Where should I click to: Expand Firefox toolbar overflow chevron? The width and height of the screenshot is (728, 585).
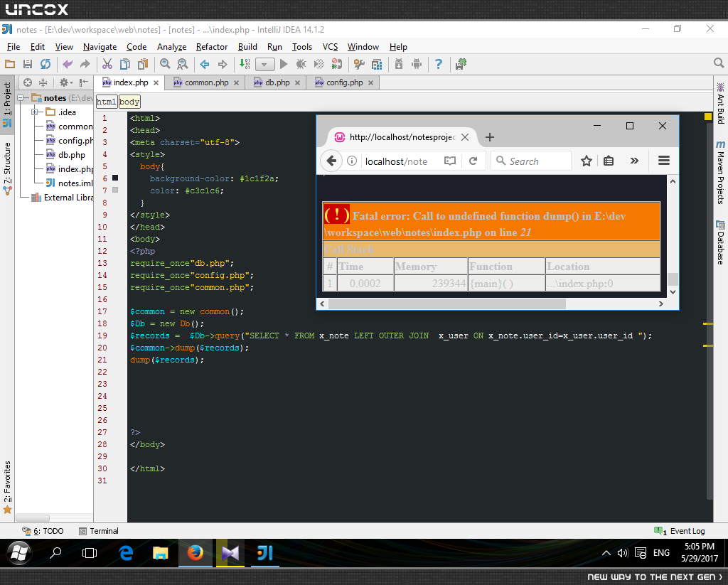[x=634, y=161]
